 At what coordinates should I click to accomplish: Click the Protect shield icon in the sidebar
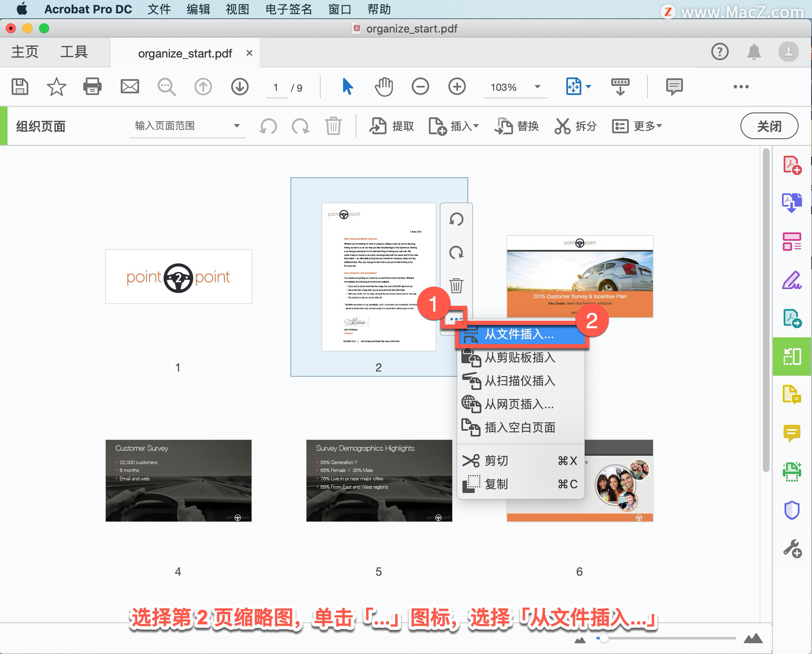click(x=791, y=510)
